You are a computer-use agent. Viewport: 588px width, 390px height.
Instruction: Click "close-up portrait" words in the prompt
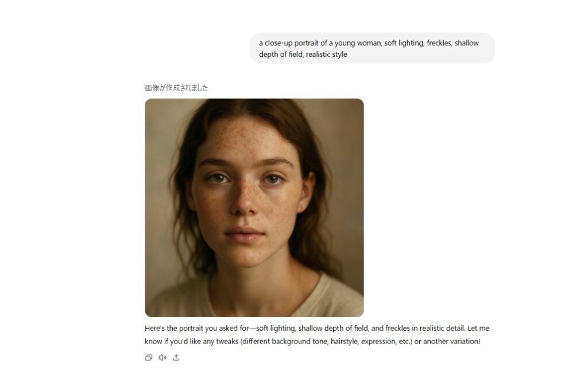coord(291,43)
